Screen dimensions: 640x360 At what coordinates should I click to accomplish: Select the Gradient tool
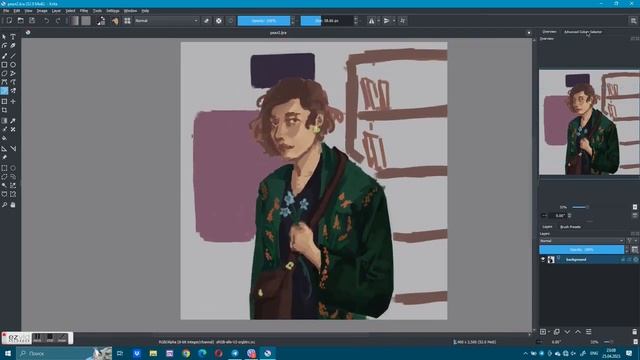pyautogui.click(x=4, y=121)
